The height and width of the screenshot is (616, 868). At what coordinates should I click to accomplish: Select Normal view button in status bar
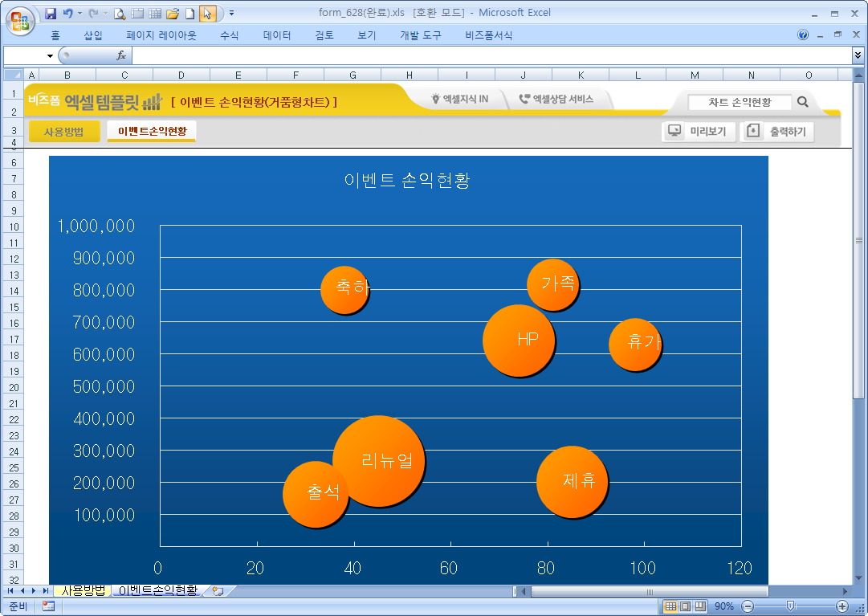(670, 606)
